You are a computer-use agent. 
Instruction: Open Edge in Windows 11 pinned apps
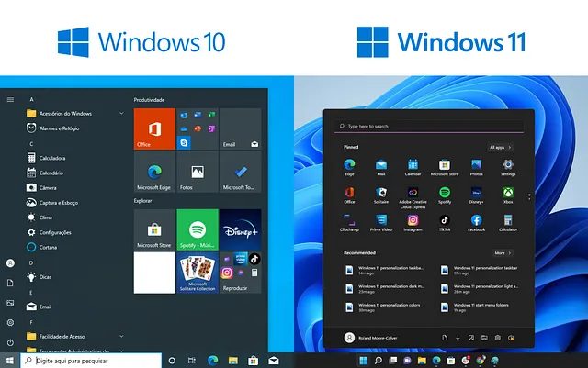[x=349, y=167]
